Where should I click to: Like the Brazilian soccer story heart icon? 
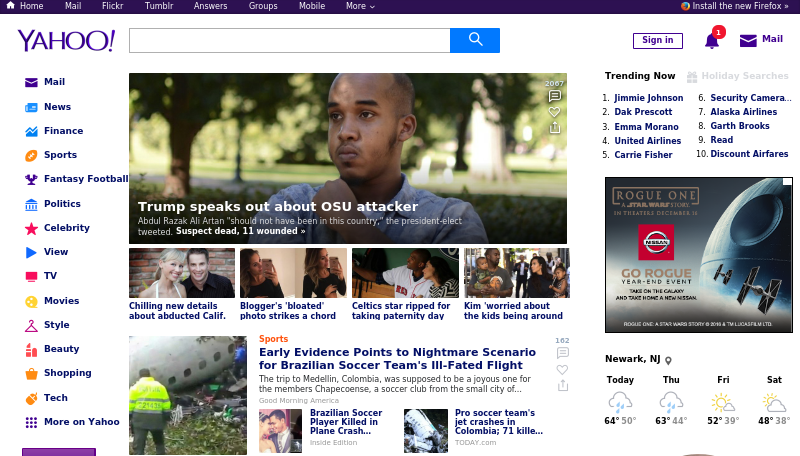point(562,369)
